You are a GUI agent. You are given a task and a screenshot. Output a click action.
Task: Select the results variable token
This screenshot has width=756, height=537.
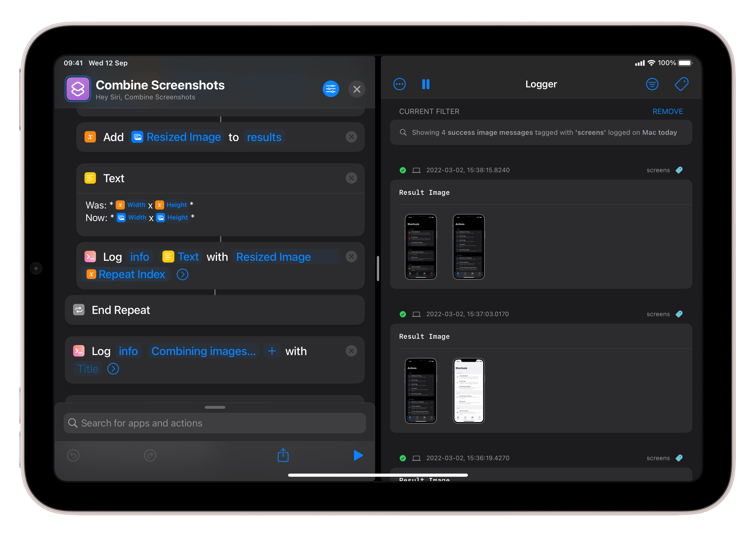pos(264,137)
